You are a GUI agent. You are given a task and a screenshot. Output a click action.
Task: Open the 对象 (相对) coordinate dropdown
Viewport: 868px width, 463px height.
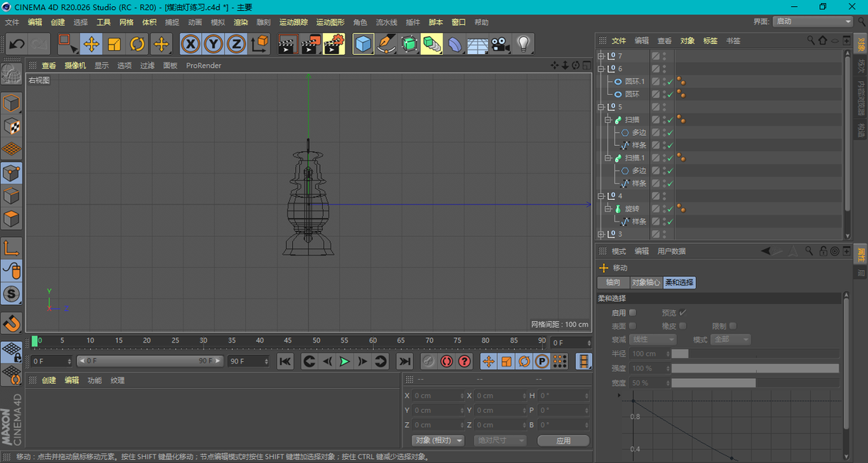[x=437, y=441]
